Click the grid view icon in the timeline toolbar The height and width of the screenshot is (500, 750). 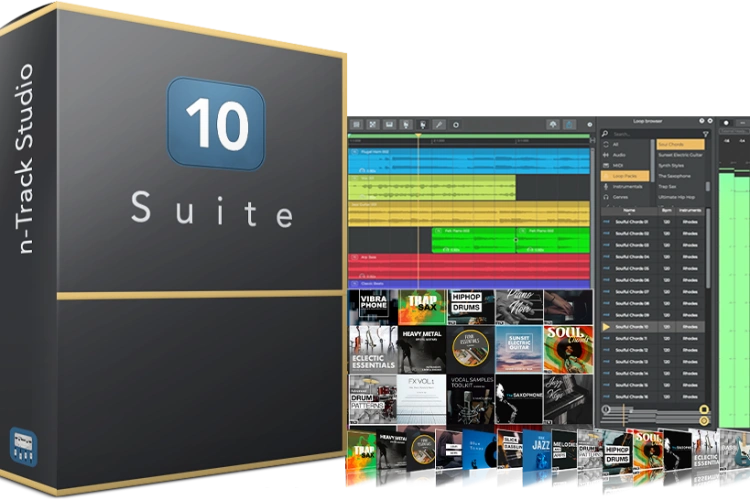pyautogui.click(x=356, y=125)
